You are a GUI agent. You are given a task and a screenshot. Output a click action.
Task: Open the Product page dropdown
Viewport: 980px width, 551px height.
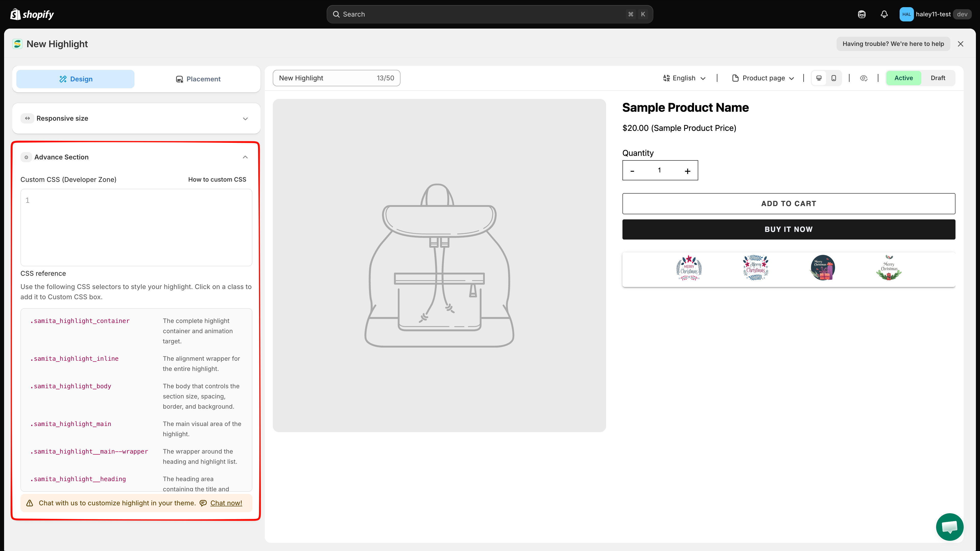763,78
